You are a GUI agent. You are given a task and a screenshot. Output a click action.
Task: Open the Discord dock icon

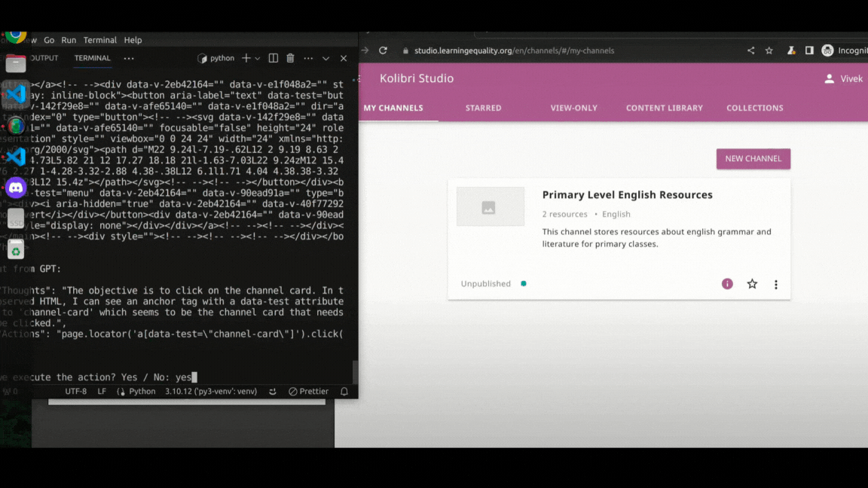click(x=16, y=188)
